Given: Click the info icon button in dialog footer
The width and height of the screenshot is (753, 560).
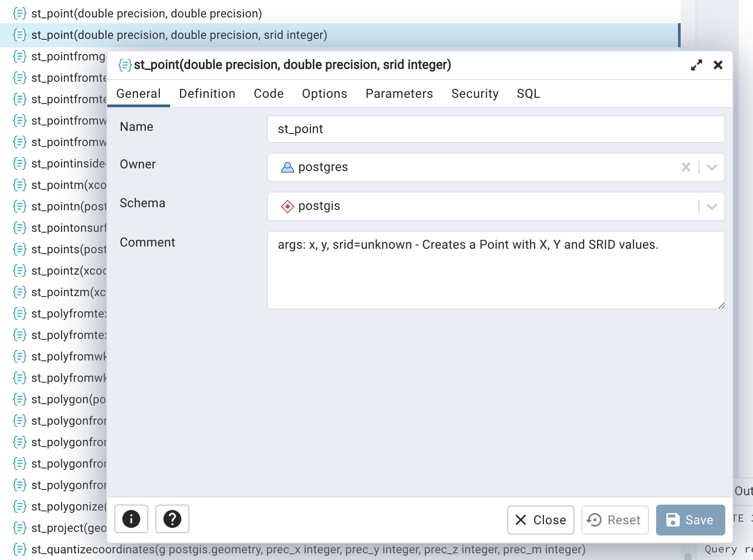Looking at the screenshot, I should (131, 519).
